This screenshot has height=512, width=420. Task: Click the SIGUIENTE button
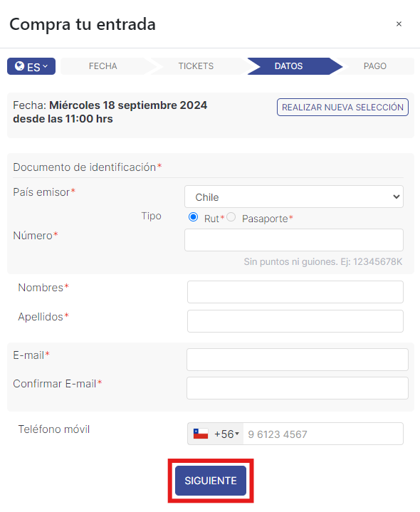click(x=211, y=481)
